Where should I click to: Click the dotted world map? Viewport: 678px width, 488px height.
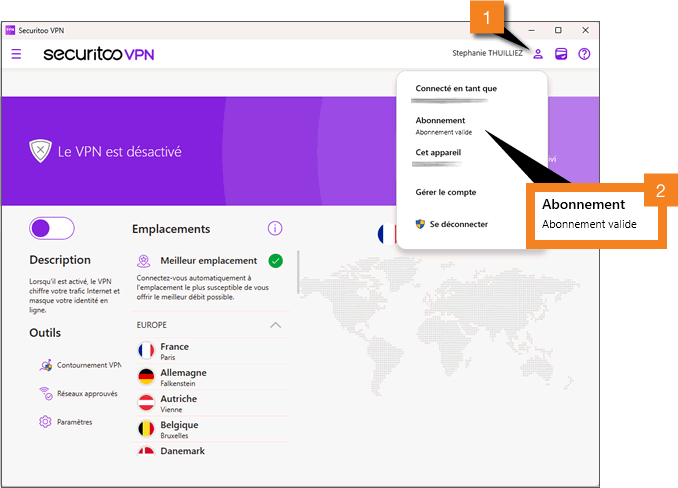(x=439, y=324)
